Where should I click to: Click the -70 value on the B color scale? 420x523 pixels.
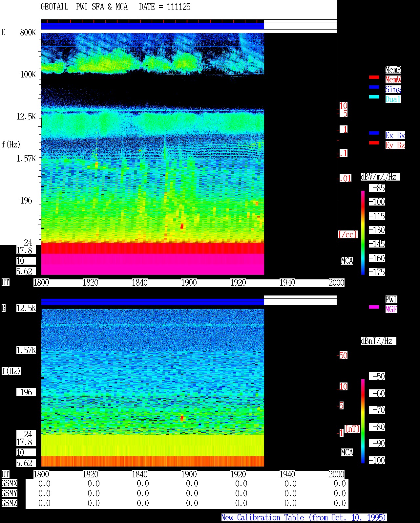click(377, 410)
